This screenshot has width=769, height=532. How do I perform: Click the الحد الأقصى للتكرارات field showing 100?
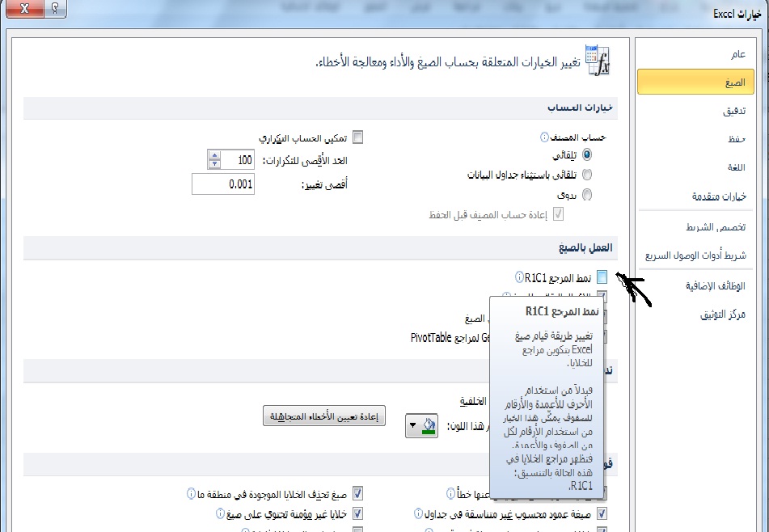[x=237, y=160]
